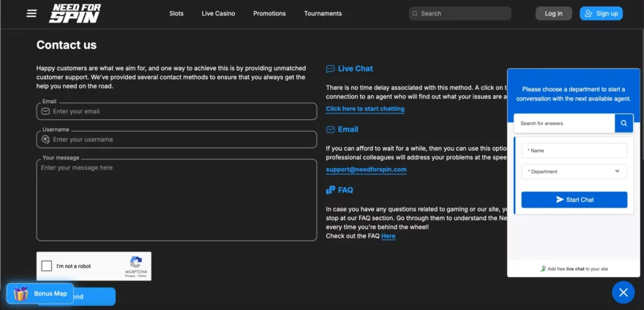The height and width of the screenshot is (310, 644).
Task: Open the Bonus Map gift icon
Action: click(x=21, y=294)
